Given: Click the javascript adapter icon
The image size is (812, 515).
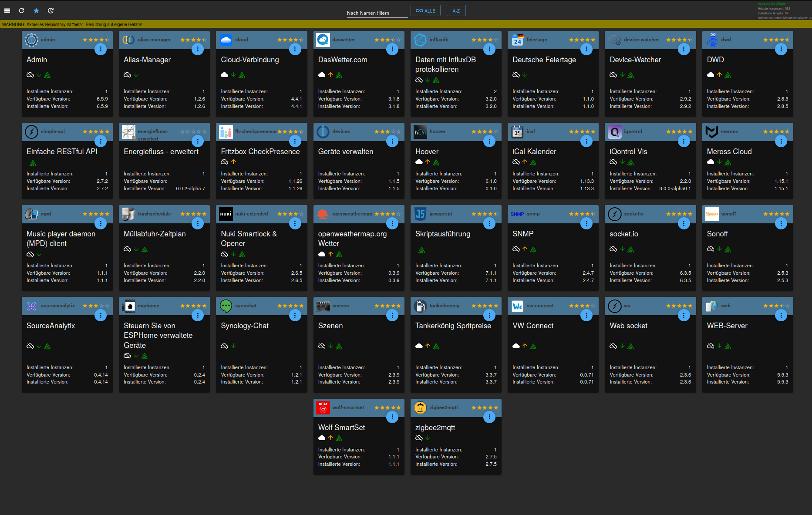Looking at the screenshot, I should (420, 214).
